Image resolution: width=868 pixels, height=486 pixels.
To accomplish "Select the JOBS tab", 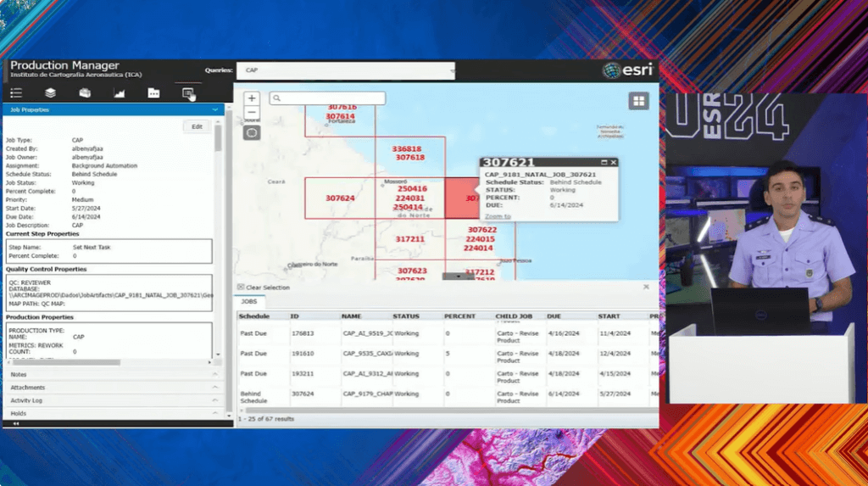I will point(249,301).
